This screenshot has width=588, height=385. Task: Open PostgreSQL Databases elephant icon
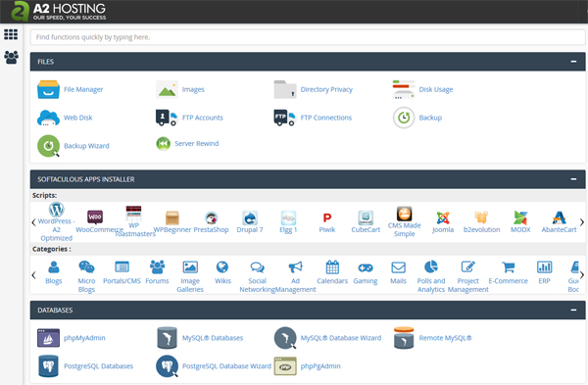(x=48, y=366)
